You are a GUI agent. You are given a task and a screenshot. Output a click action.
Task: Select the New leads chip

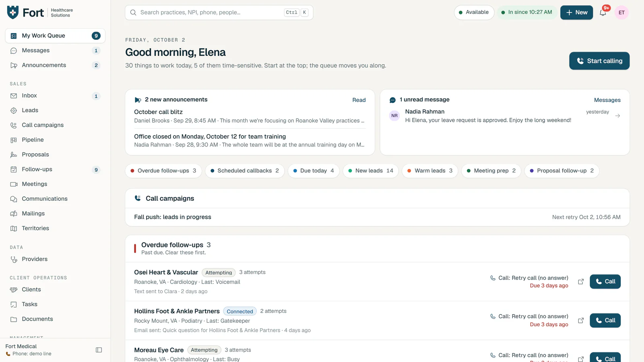371,171
